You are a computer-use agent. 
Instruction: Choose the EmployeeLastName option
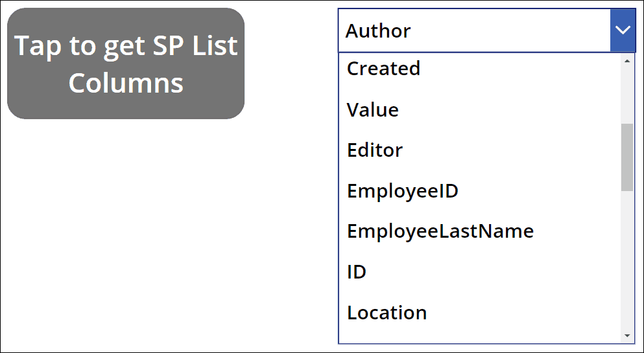[x=480, y=231]
